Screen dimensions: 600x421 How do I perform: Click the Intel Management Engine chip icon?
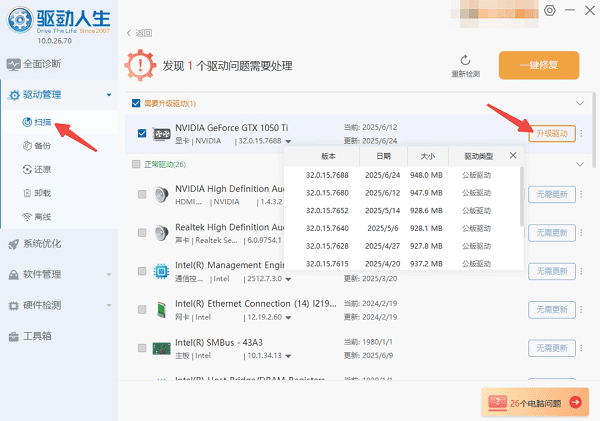(x=160, y=271)
